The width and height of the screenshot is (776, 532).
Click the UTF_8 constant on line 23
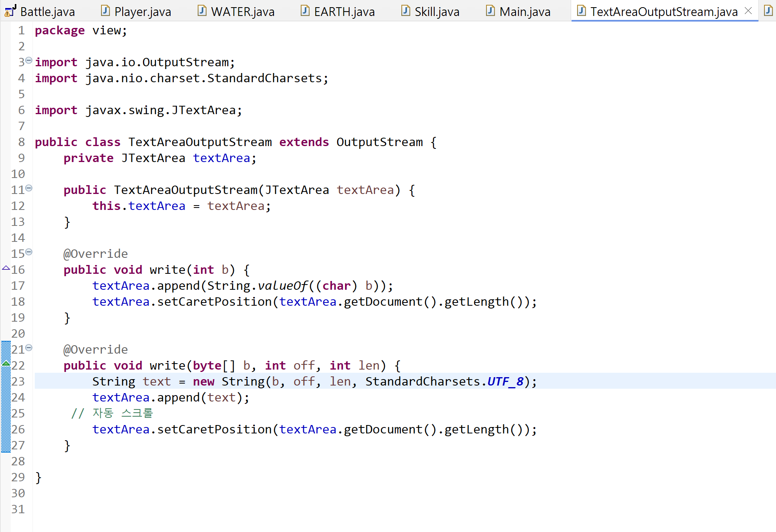pos(505,382)
